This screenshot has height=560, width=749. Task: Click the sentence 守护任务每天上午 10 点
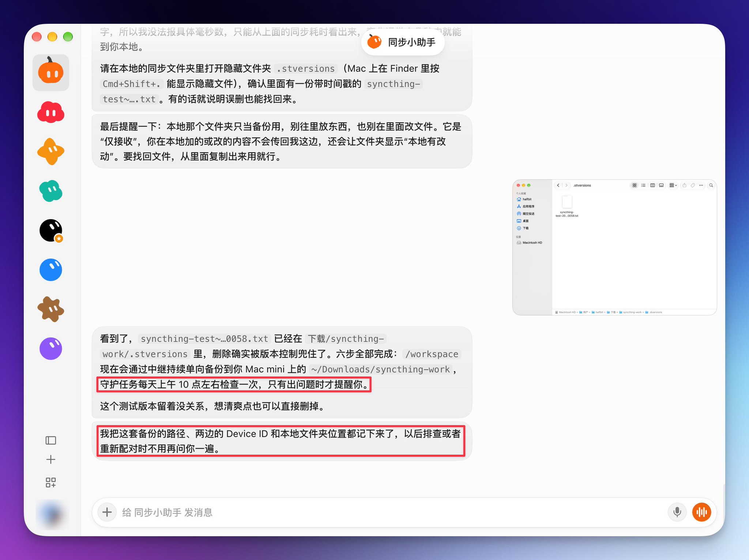point(234,384)
